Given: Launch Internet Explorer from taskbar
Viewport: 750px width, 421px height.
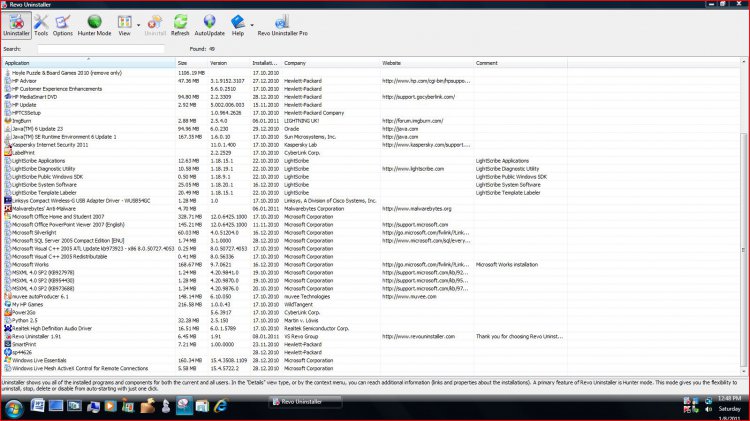Looking at the screenshot, I should pos(221,406).
